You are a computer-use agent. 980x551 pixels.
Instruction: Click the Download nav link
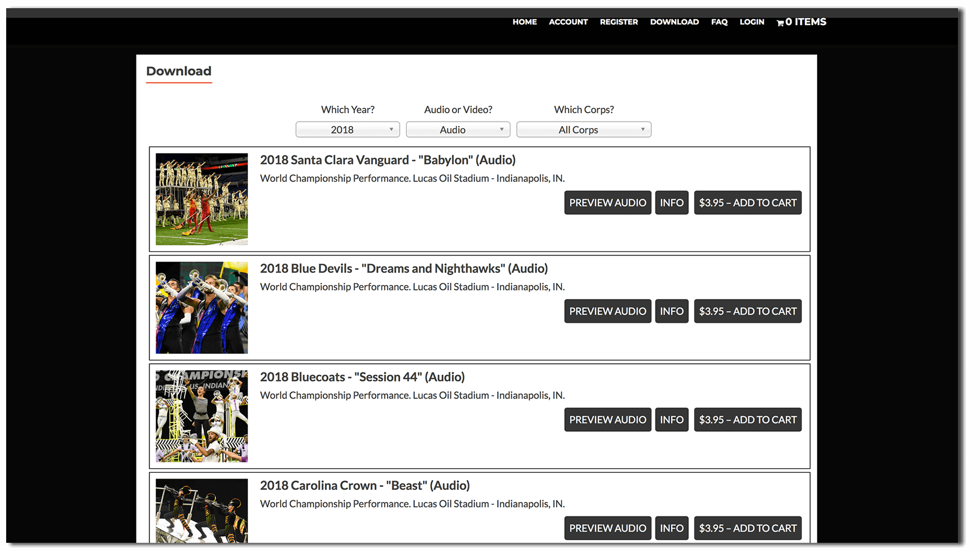674,22
